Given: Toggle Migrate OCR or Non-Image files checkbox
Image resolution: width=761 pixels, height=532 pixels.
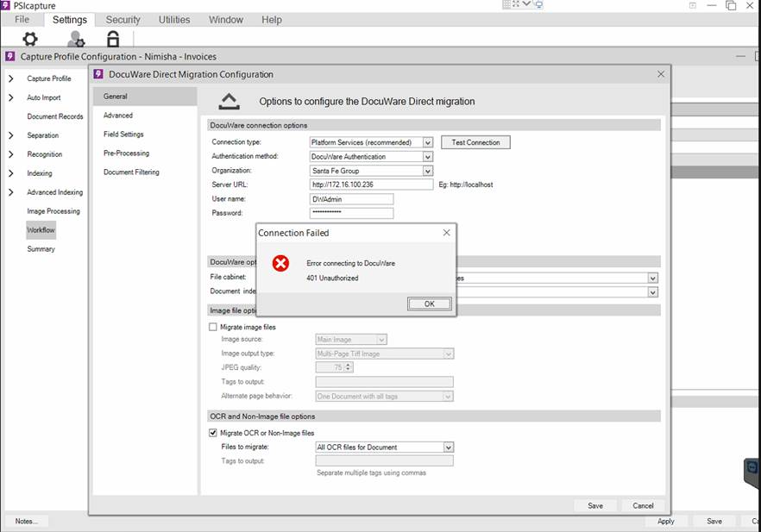Looking at the screenshot, I should tap(212, 433).
